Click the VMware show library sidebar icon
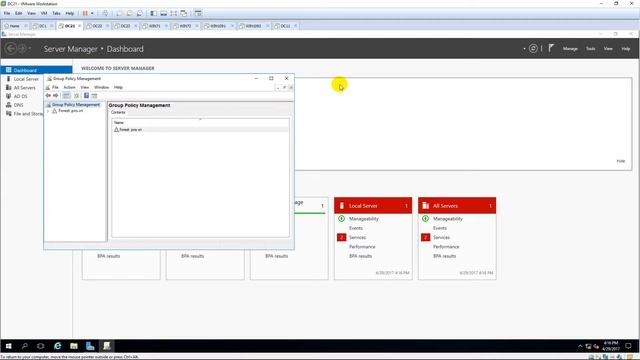This screenshot has height=360, width=640. [x=153, y=13]
